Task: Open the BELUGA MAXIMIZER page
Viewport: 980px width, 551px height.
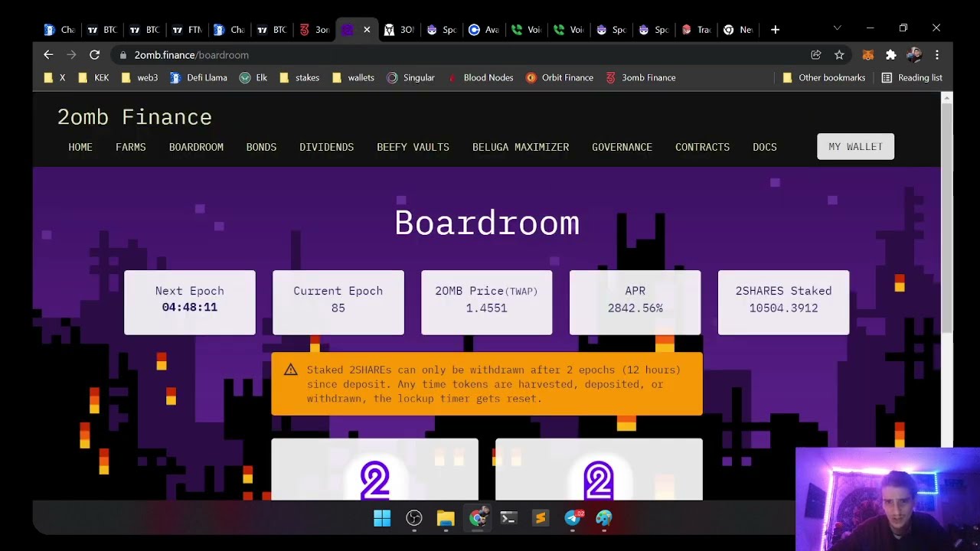Action: (521, 147)
